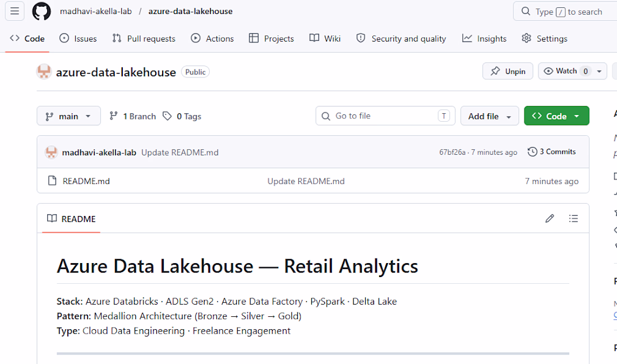Expand the Add file dropdown
617x364 pixels.
click(x=490, y=116)
